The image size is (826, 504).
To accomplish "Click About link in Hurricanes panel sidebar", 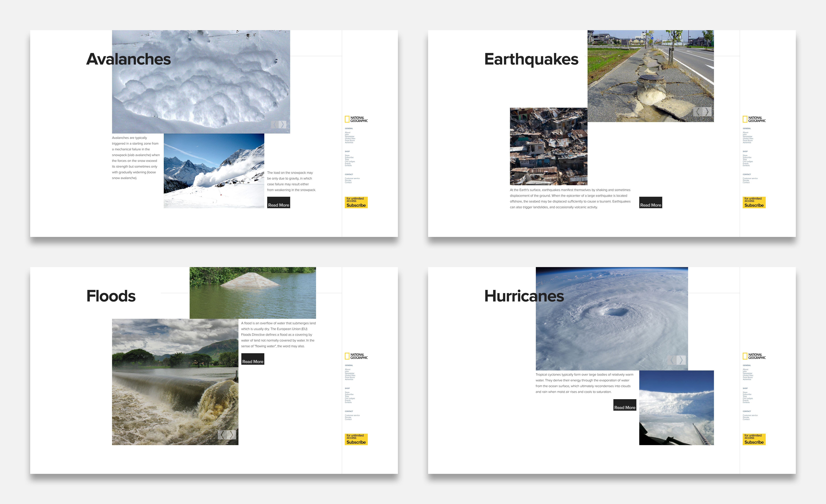I will click(746, 369).
